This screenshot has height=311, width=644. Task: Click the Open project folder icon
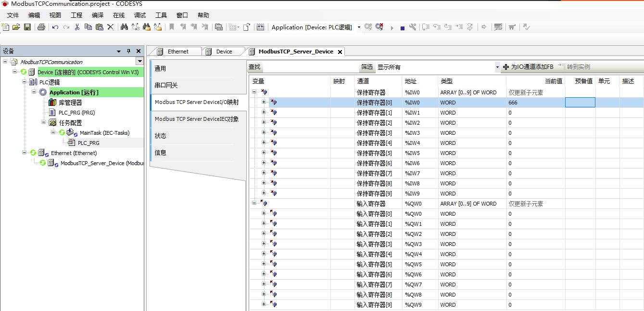[x=16, y=27]
